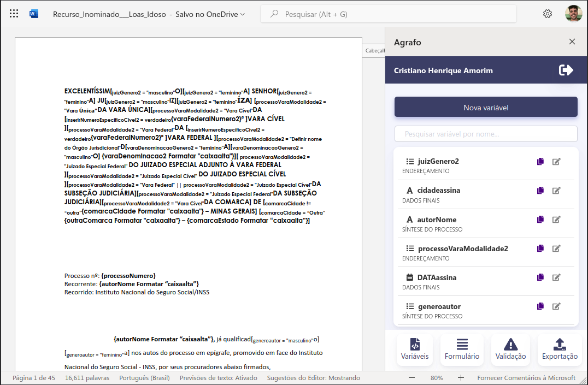Switch to the Formulário tab

pos(462,350)
